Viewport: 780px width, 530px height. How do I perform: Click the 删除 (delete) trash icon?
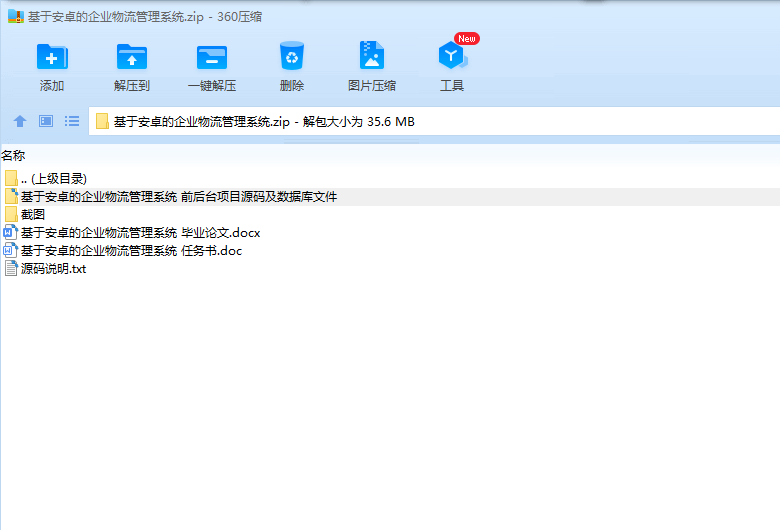click(x=292, y=56)
